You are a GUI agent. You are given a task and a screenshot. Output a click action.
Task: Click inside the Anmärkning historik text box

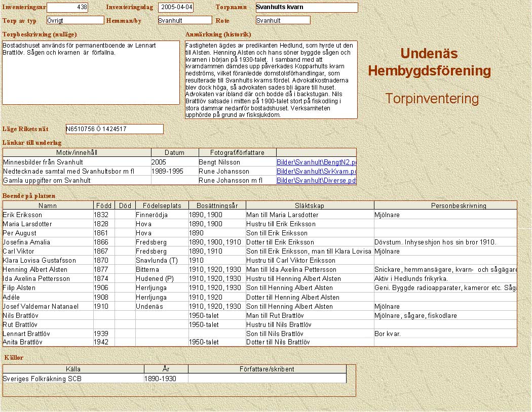tap(271, 80)
